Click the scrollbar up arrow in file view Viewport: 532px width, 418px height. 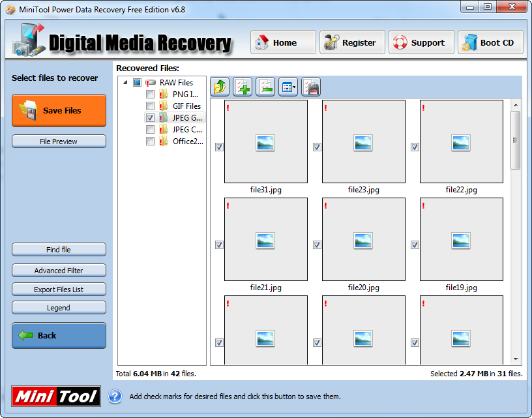point(516,105)
